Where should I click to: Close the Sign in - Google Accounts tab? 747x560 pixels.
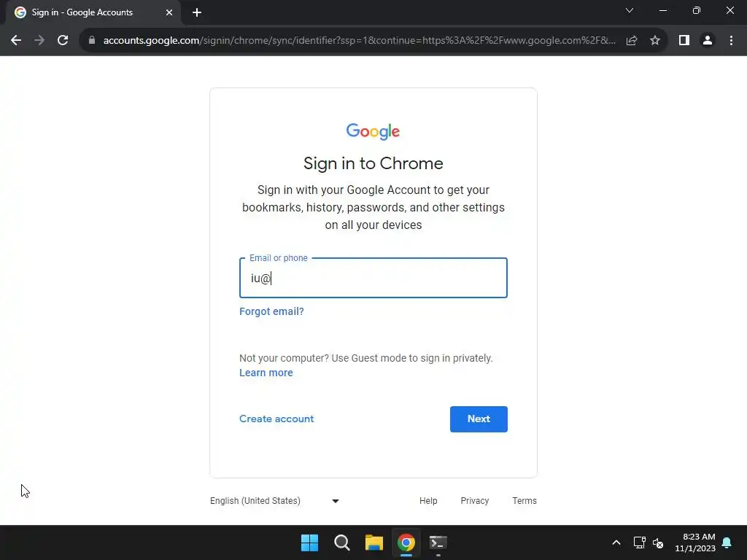(169, 12)
